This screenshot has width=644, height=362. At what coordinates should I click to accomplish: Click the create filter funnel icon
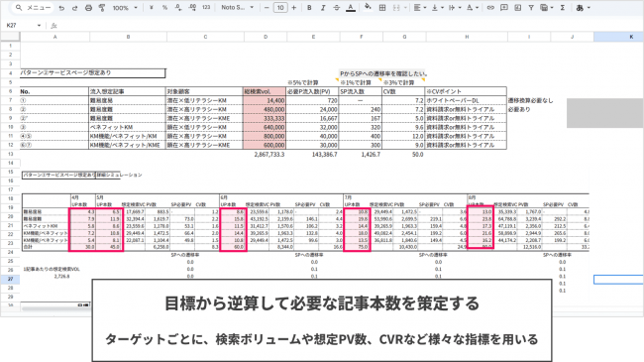pos(531,8)
